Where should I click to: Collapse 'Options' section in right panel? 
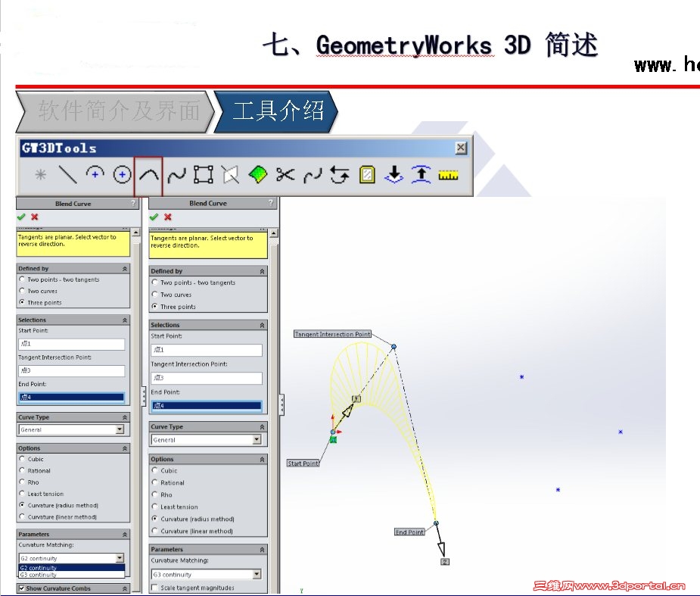tap(262, 459)
